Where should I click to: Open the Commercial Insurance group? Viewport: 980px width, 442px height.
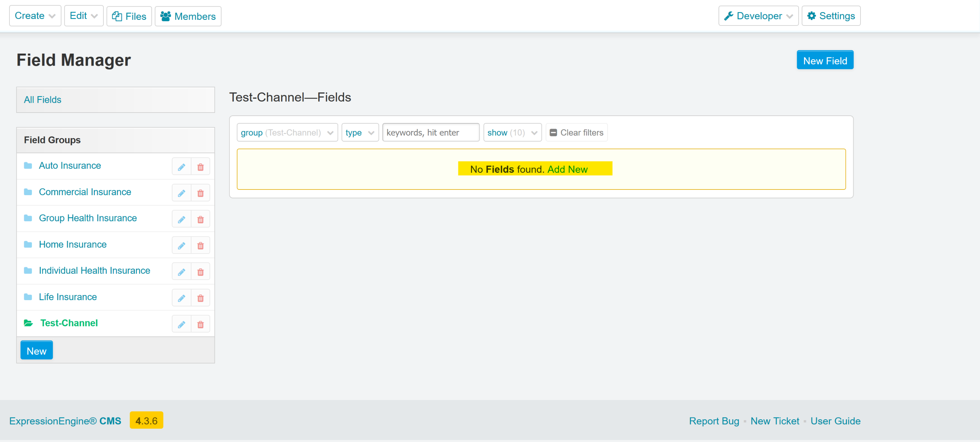click(85, 192)
